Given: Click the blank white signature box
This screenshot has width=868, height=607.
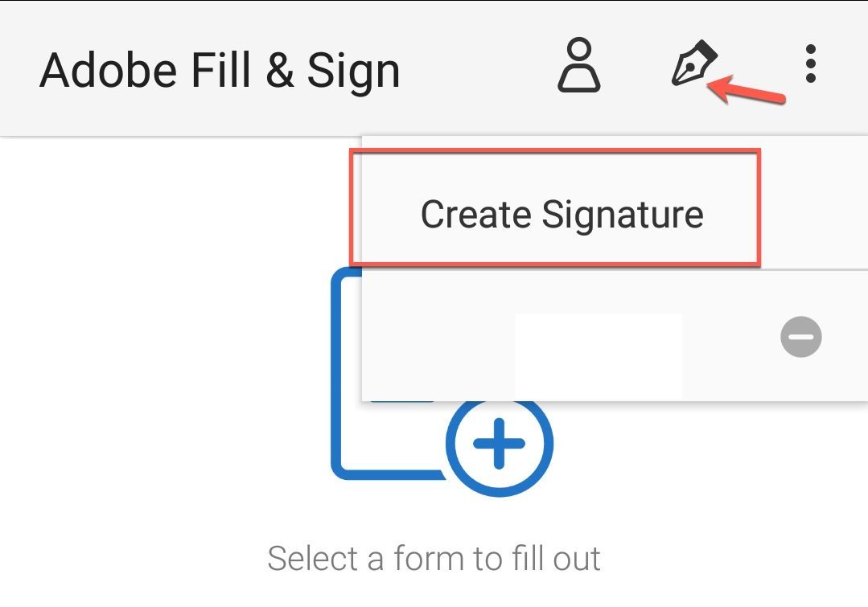Looking at the screenshot, I should tap(599, 355).
